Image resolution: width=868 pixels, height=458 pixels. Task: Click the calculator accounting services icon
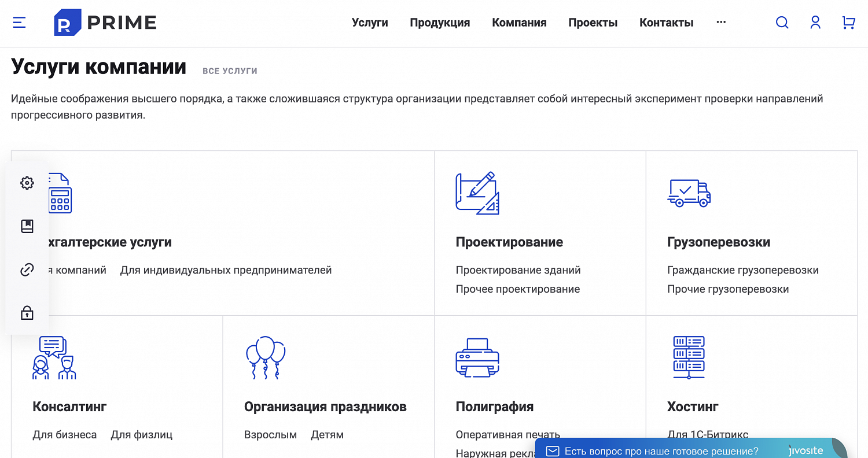[60, 193]
